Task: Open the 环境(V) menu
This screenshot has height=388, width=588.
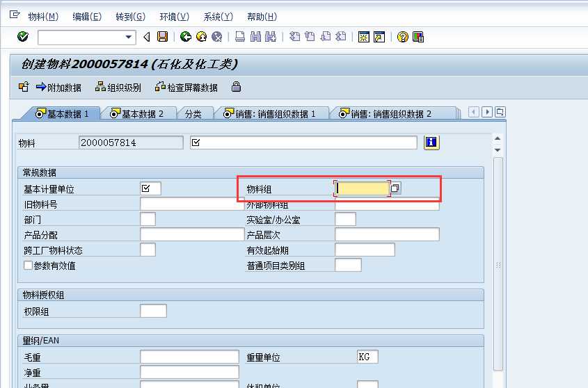Action: coord(175,17)
